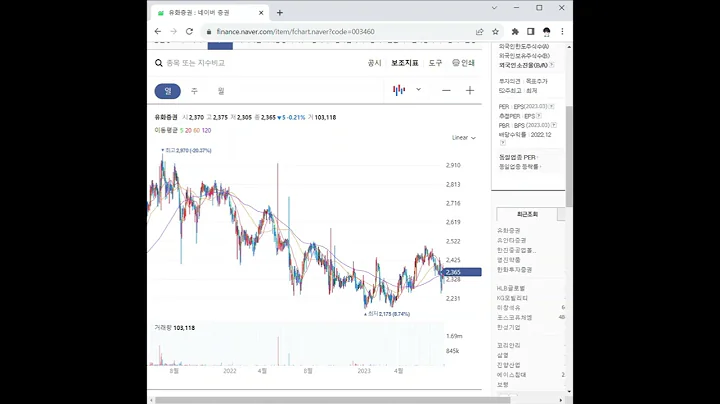Click the chart search magnifier icon
The width and height of the screenshot is (720, 404).
tap(159, 63)
